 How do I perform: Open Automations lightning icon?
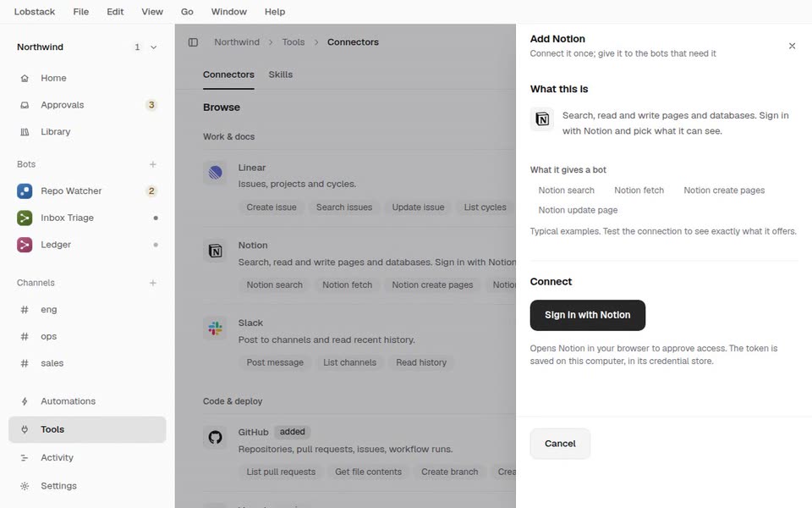[25, 401]
